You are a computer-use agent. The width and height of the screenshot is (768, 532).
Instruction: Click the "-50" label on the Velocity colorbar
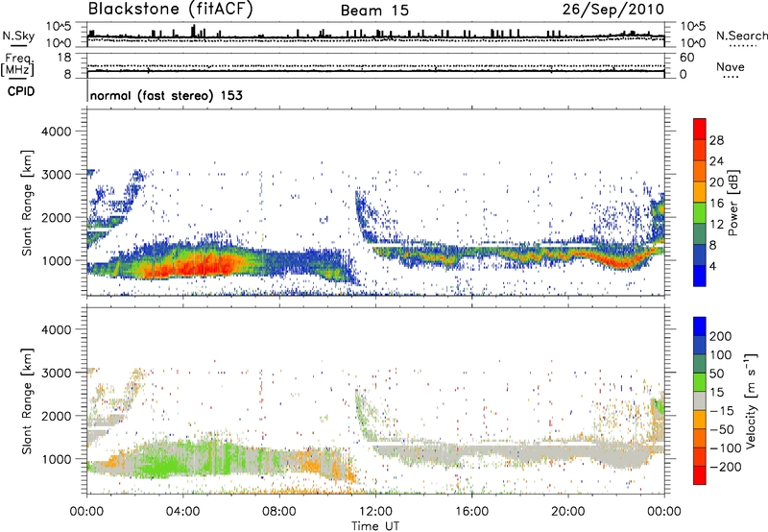click(x=722, y=429)
